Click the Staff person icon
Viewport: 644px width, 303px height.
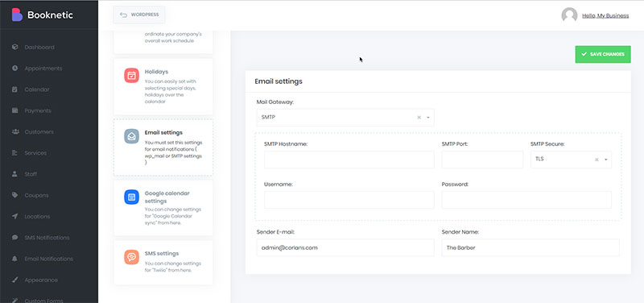pyautogui.click(x=15, y=174)
